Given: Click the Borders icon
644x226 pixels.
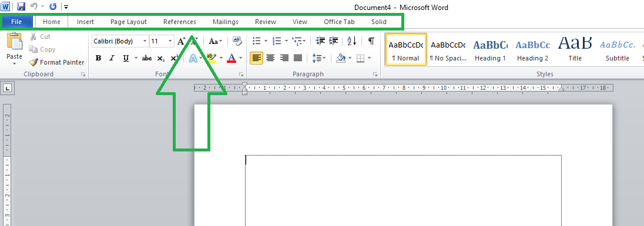Looking at the screenshot, I should pyautogui.click(x=361, y=58).
